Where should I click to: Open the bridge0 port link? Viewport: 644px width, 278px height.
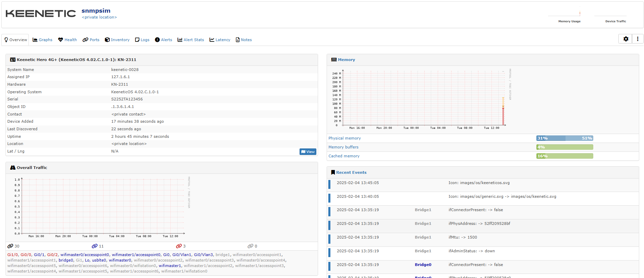click(66, 260)
